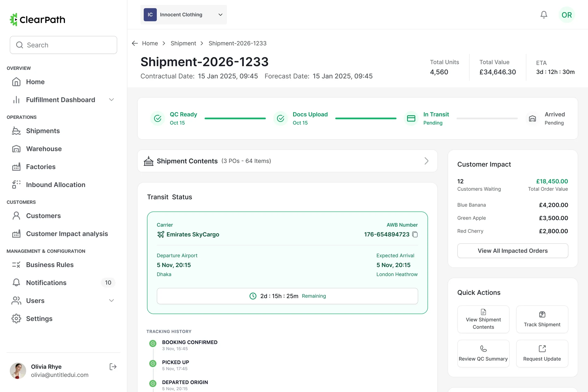Go to Shipments in the sidebar

63,131
